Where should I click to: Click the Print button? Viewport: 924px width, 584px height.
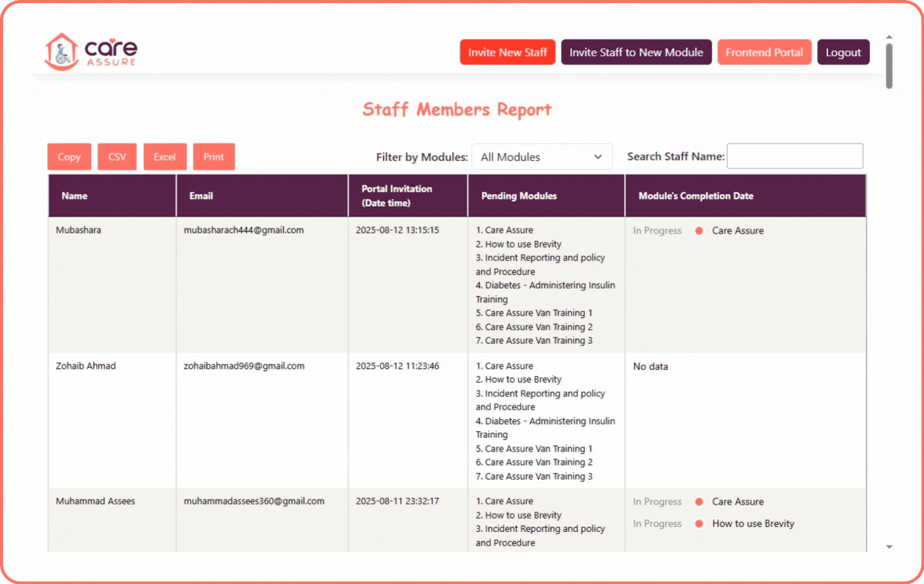click(213, 157)
